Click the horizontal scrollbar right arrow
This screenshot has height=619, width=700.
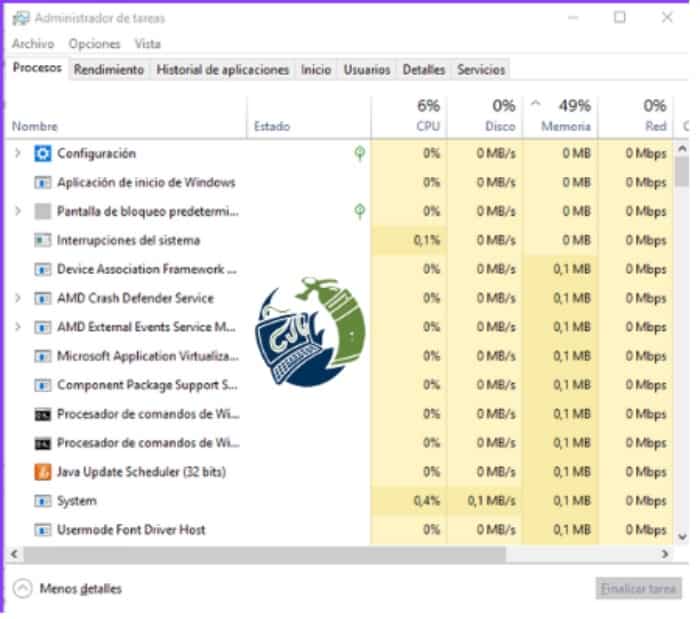click(x=665, y=554)
